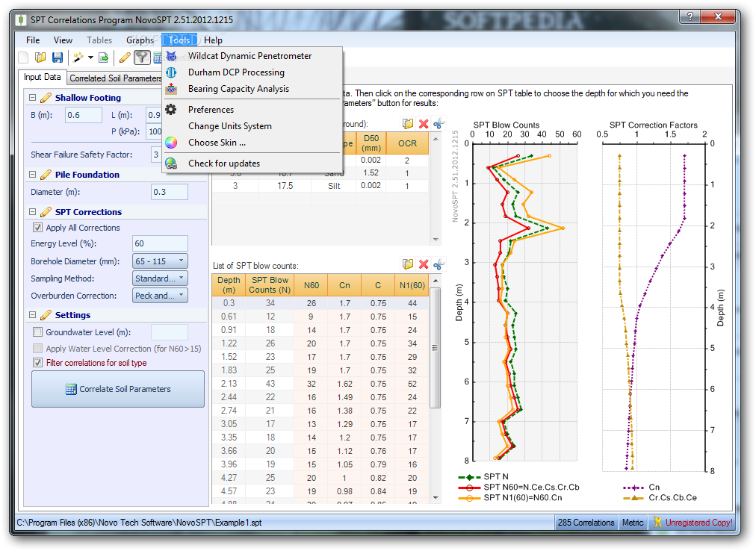Click the Bearing Capacity Analysis icon

pos(171,89)
